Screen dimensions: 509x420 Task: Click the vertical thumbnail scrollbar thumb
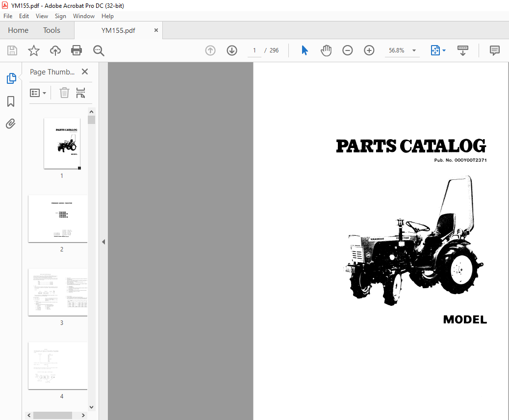[92, 120]
